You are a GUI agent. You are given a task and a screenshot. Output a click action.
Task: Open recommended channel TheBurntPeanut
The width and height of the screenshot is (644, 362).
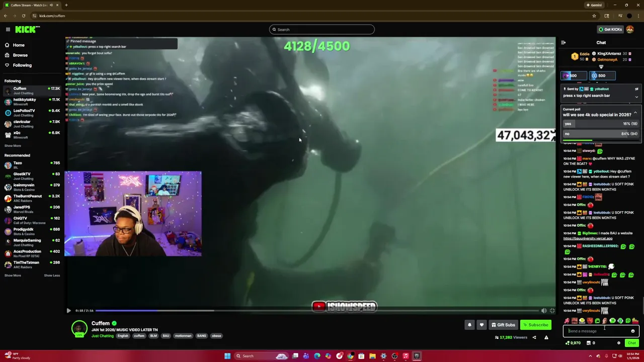[x=31, y=198]
